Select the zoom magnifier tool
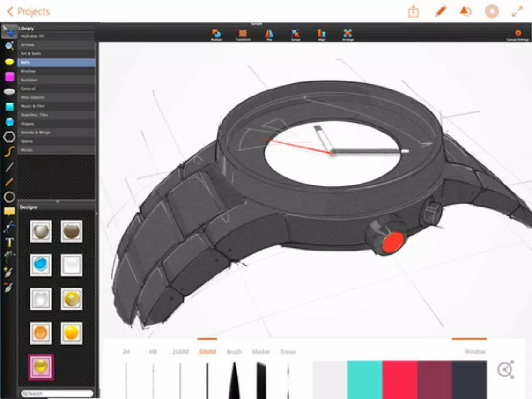Viewport: 532px width, 399px height. click(x=9, y=46)
